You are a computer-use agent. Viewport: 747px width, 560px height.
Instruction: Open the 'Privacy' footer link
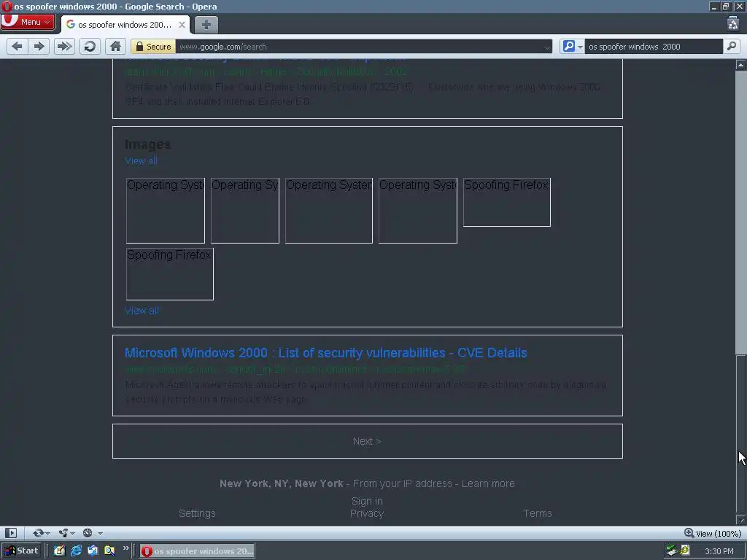coord(367,513)
